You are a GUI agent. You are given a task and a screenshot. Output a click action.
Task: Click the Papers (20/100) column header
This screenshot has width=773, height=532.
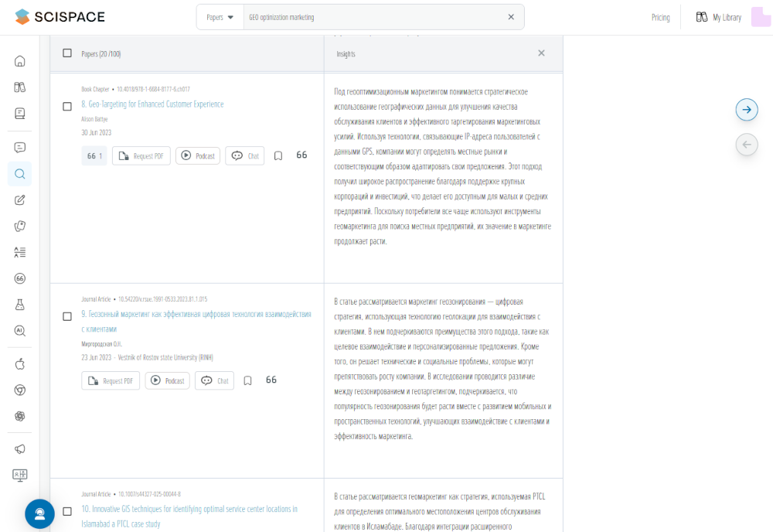tap(100, 54)
